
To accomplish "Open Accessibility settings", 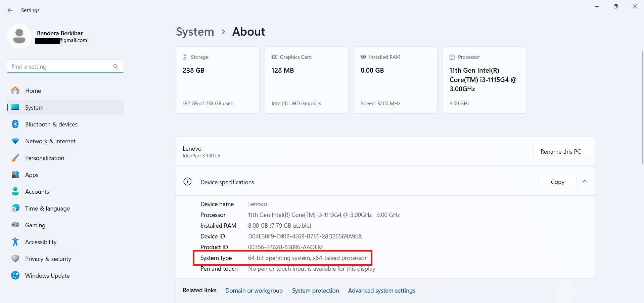I will pos(41,242).
